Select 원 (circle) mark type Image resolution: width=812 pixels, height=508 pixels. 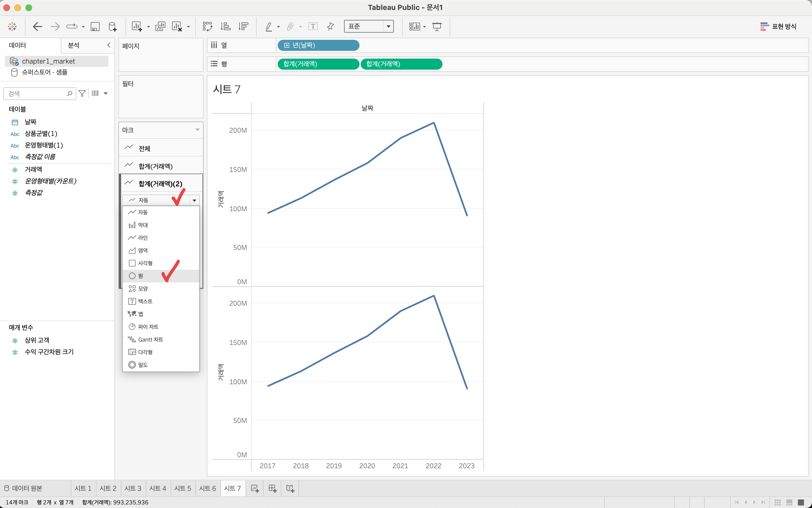[140, 276]
